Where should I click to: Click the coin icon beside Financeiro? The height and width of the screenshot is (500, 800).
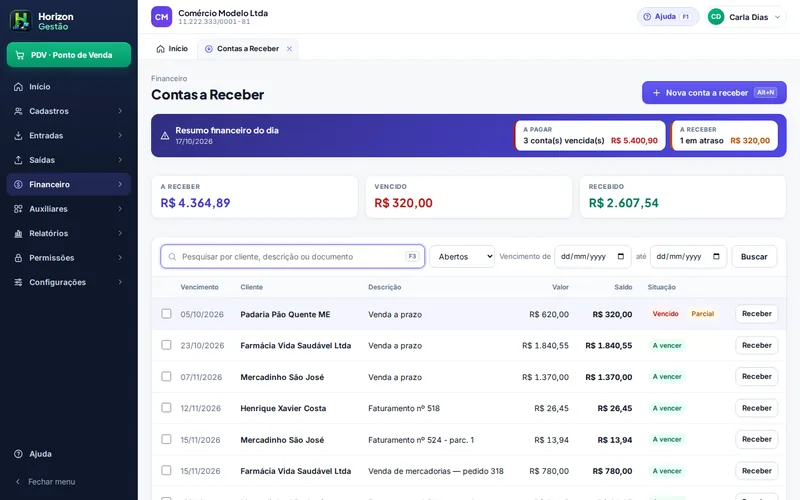tap(18, 185)
